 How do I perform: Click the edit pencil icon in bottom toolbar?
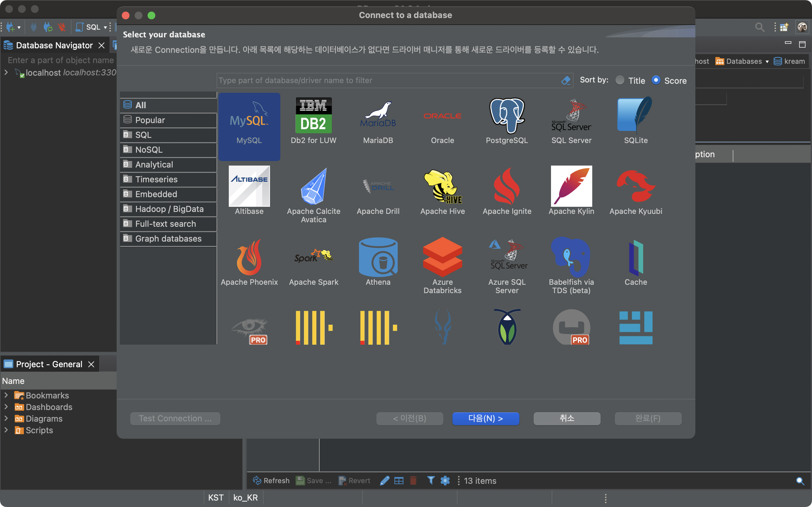384,481
